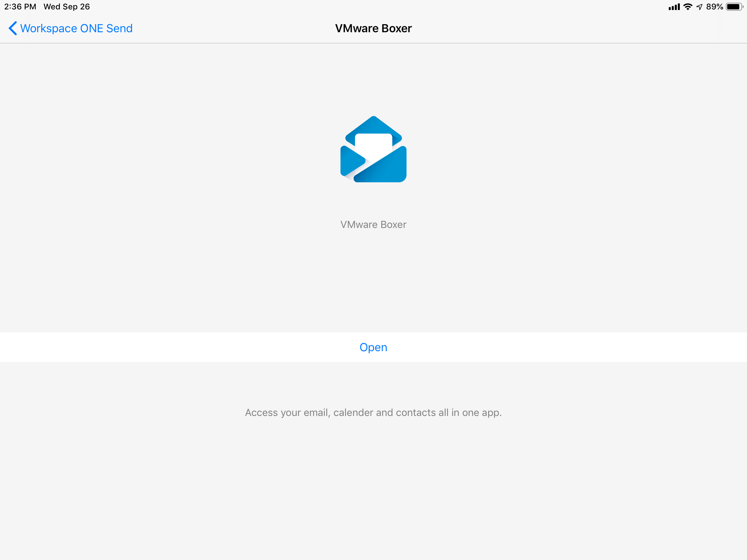The width and height of the screenshot is (747, 560).
Task: Tap the back chevron arrow
Action: [x=12, y=28]
